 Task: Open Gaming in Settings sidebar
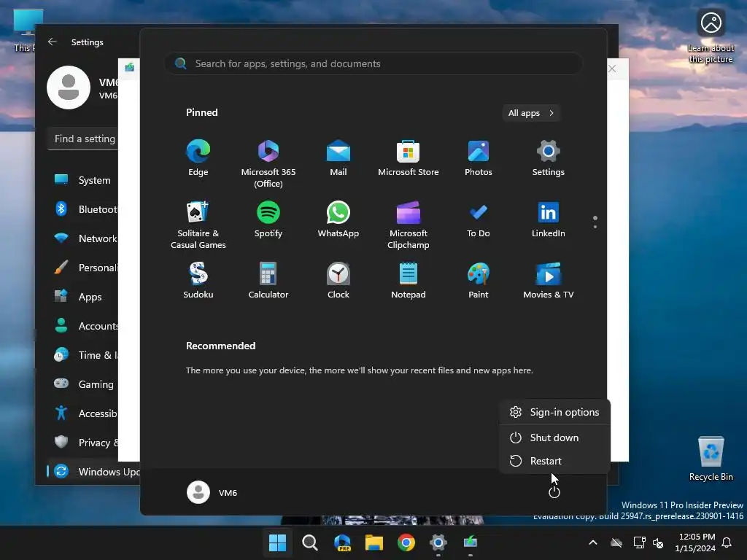82,384
